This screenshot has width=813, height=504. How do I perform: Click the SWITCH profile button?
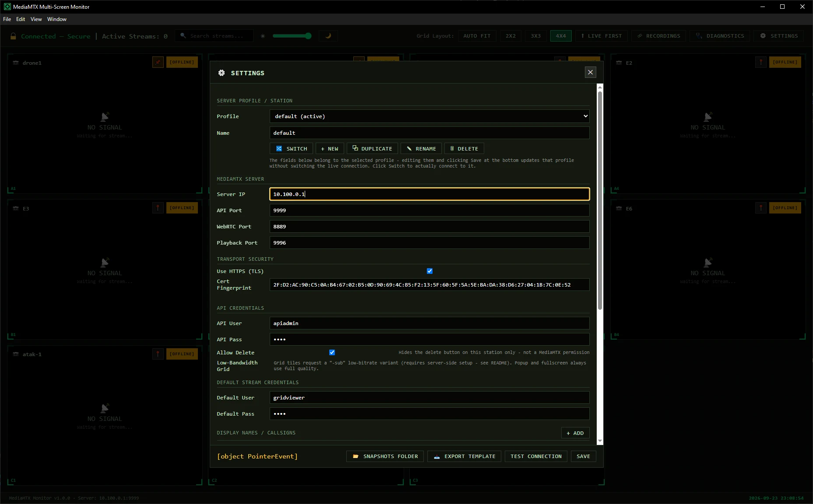pos(292,149)
